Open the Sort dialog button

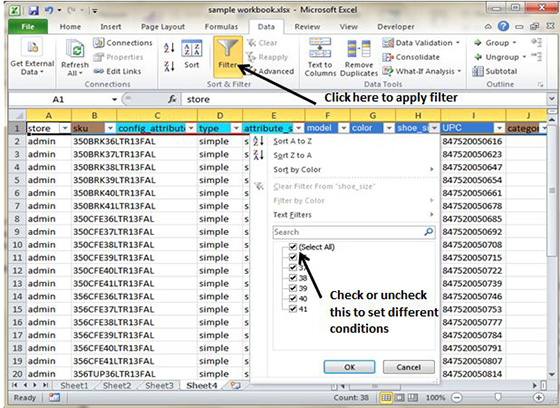tap(192, 54)
